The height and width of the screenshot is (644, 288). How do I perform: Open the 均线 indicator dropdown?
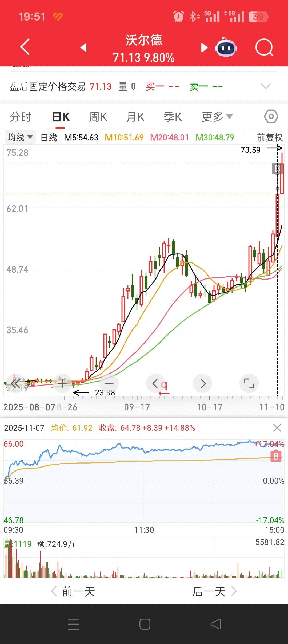[20, 138]
